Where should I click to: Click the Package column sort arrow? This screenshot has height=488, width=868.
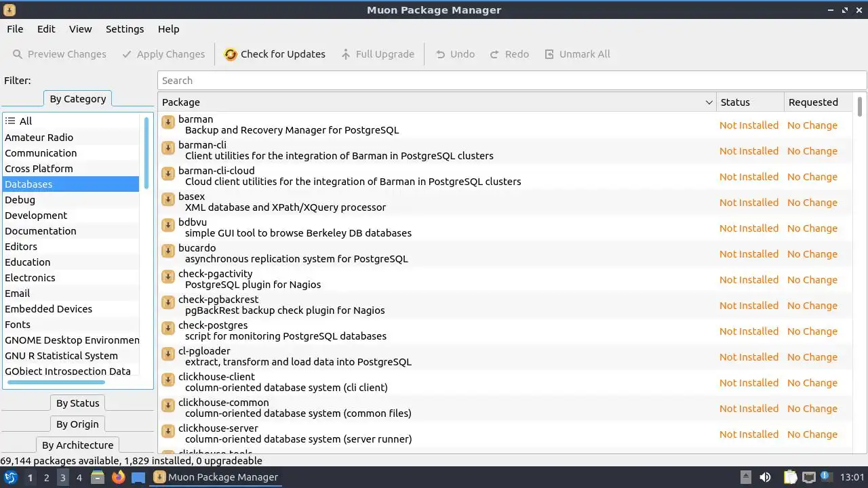click(709, 102)
